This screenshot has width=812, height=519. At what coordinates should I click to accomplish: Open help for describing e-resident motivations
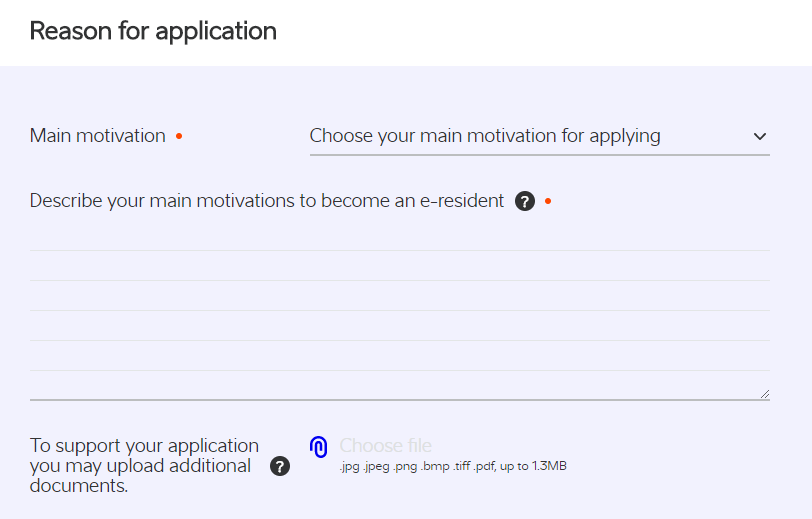525,201
